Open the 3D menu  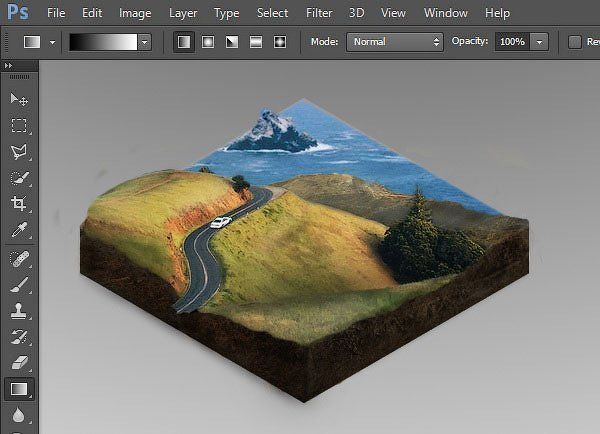click(356, 13)
